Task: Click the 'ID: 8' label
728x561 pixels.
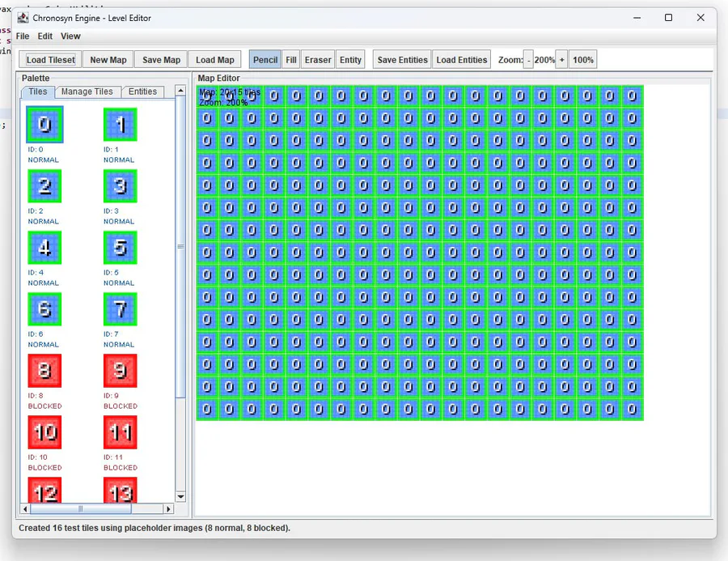Action: click(36, 396)
